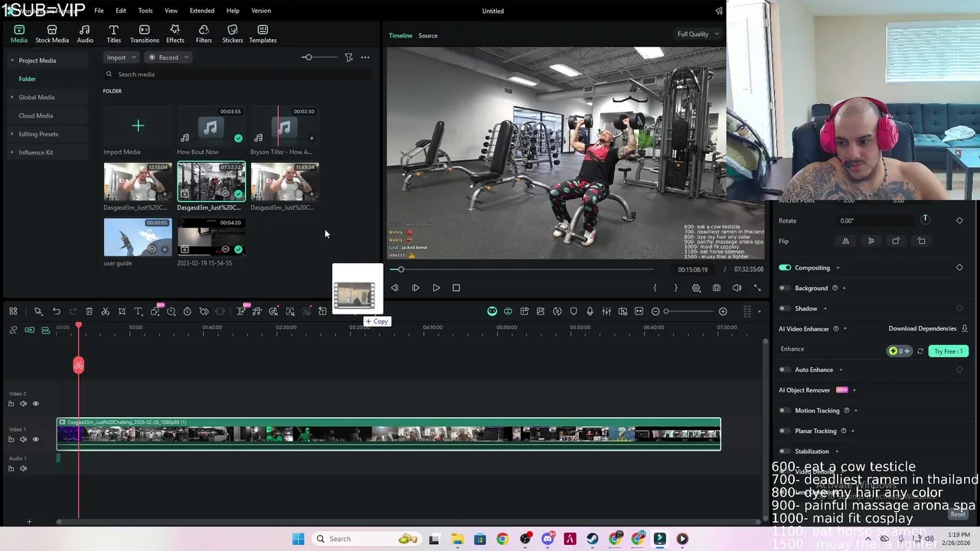Collapse the AI Video Enhancer section arrow

[x=845, y=328]
